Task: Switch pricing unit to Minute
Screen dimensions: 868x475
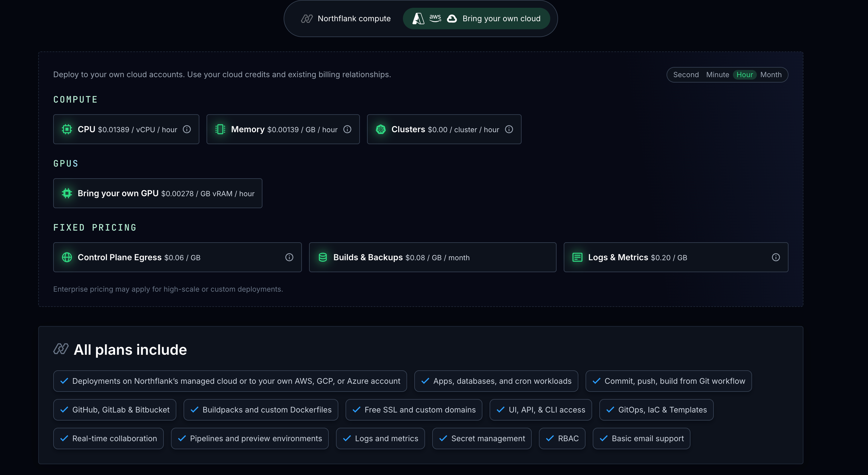Action: coord(717,75)
